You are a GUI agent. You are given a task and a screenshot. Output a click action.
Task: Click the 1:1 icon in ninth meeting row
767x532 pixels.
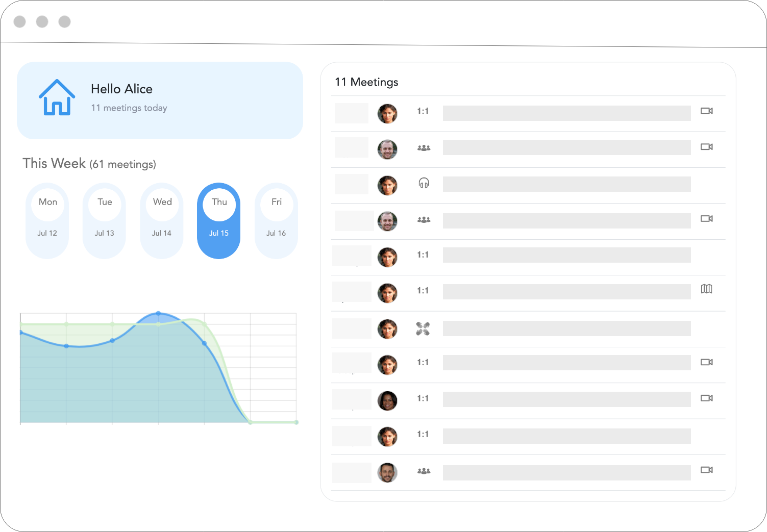point(423,398)
